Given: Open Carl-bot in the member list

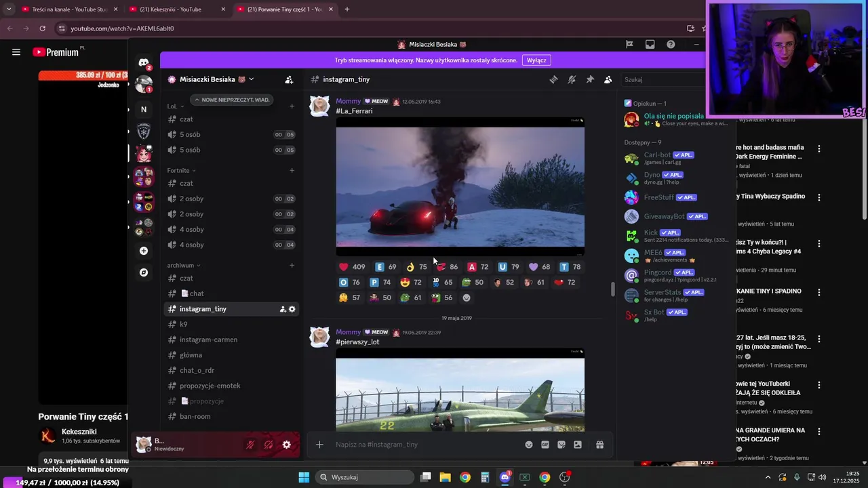Looking at the screenshot, I should coord(675,158).
